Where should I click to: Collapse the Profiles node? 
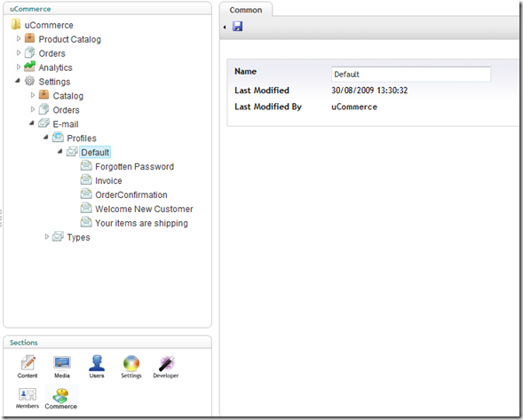pos(46,137)
